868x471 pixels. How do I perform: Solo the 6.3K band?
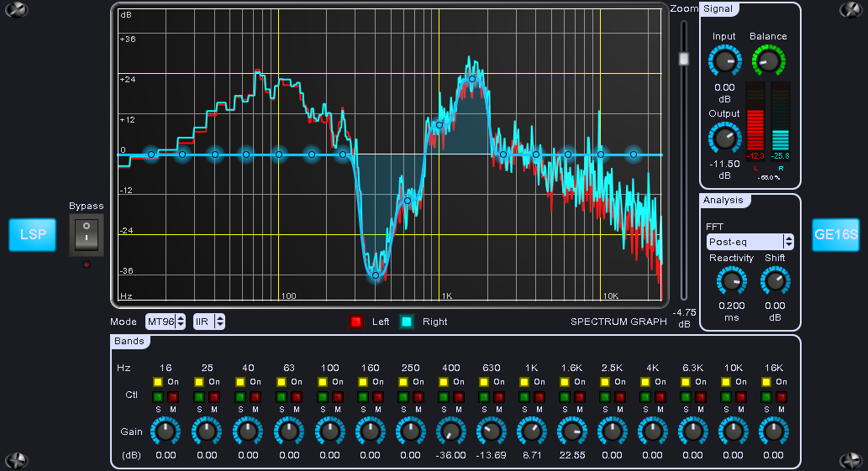(686, 397)
